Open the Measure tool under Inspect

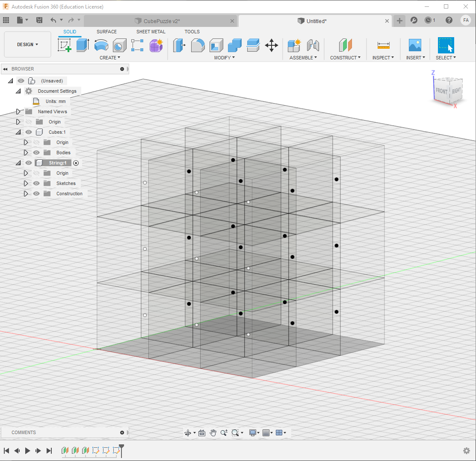point(383,44)
